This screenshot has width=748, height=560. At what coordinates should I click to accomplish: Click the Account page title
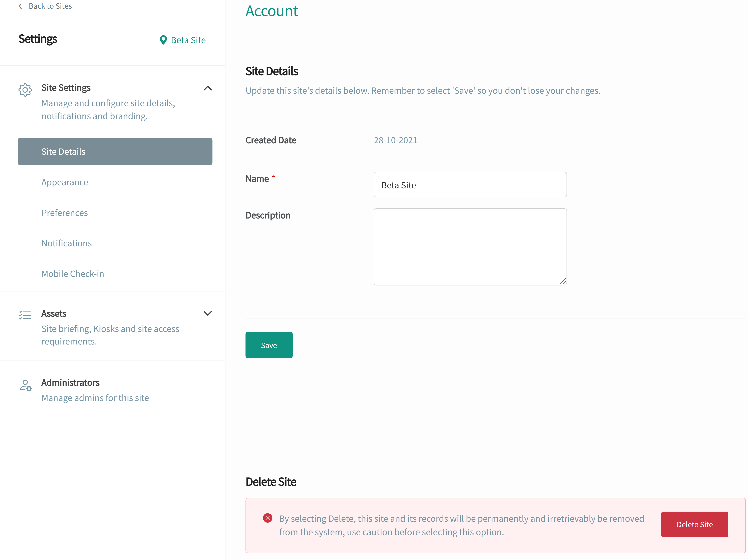pyautogui.click(x=272, y=11)
